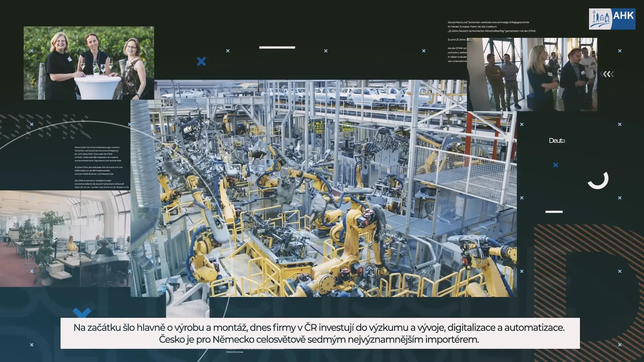Click the large blue X near the top
644x362 pixels.
(x=201, y=61)
